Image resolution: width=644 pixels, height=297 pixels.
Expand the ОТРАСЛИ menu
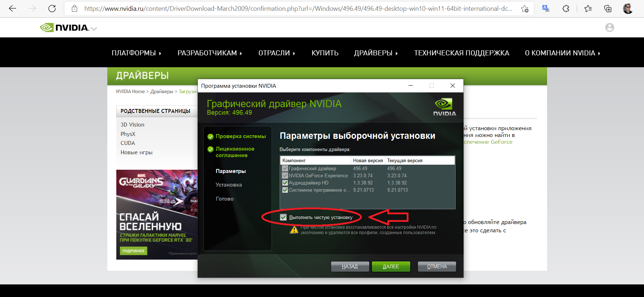[277, 53]
